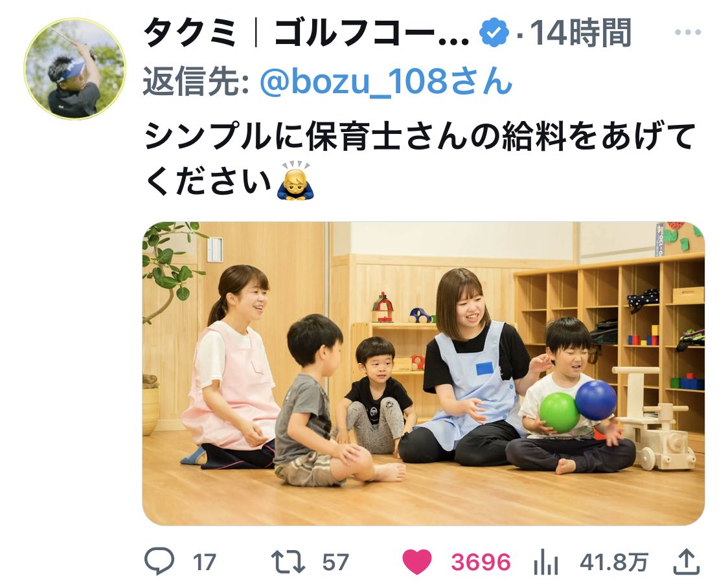Screen dimensions: 728x587
Task: Tap the retweet arrows icon
Action: pyautogui.click(x=288, y=561)
